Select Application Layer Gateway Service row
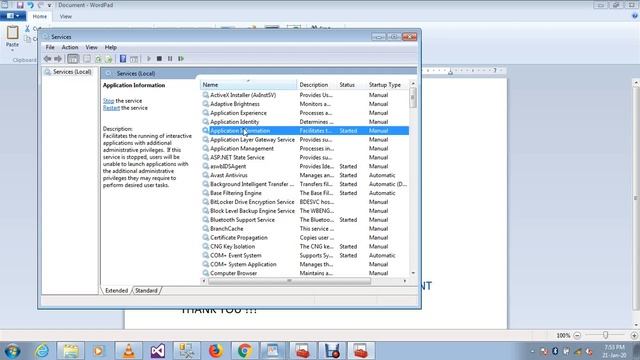The width and height of the screenshot is (640, 360). (x=305, y=140)
